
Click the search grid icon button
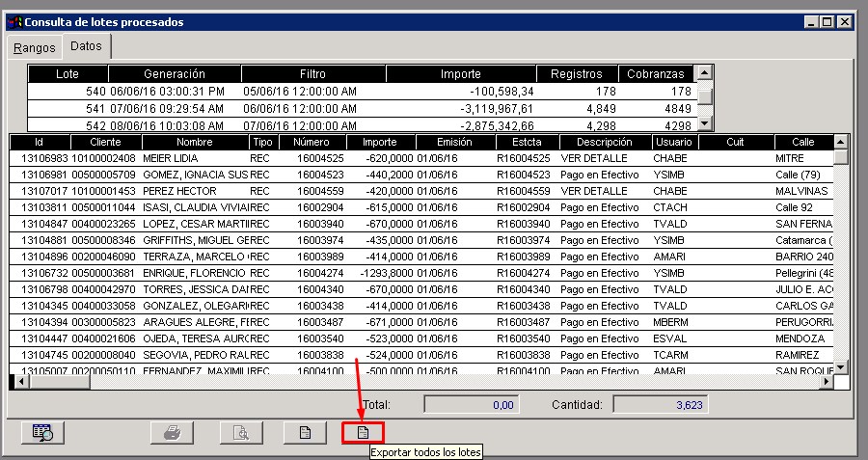43,433
